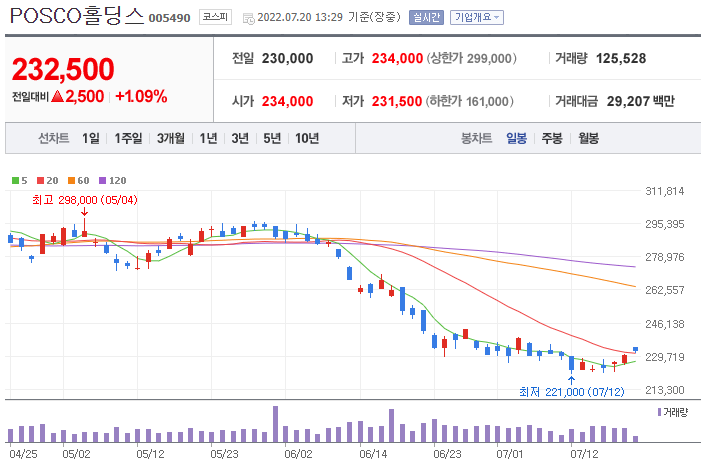The height and width of the screenshot is (464, 701).
Task: Select the 5년 line chart tab
Action: 272,138
